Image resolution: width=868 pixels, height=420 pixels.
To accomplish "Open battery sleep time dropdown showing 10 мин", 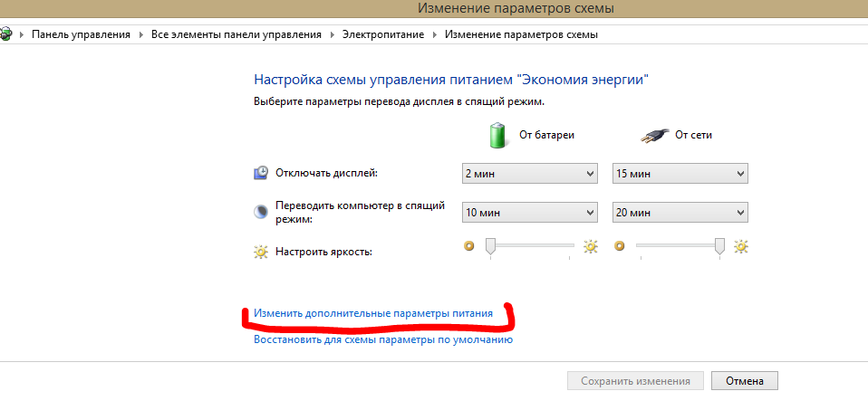I will [530, 213].
